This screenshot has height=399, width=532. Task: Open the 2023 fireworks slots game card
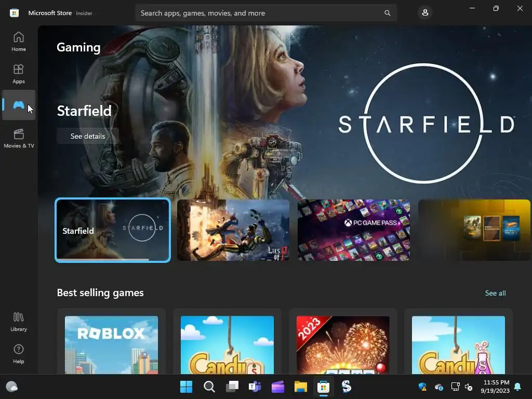coord(343,341)
